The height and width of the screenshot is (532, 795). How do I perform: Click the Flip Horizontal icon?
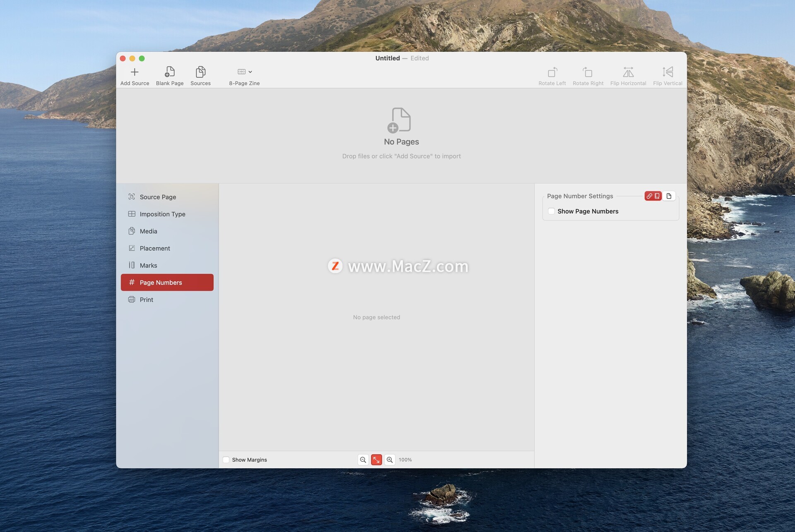(x=628, y=72)
